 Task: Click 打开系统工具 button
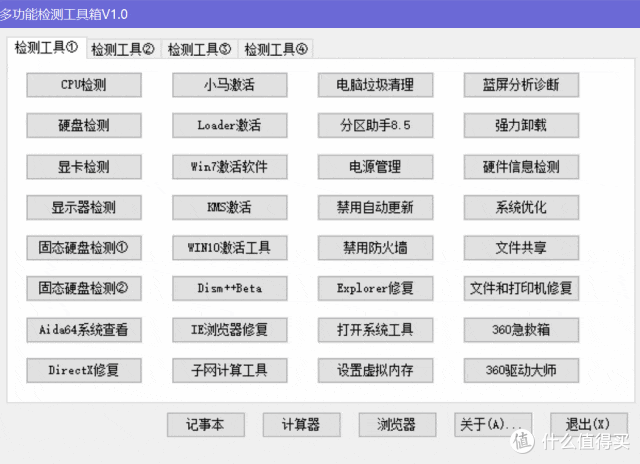pyautogui.click(x=376, y=330)
